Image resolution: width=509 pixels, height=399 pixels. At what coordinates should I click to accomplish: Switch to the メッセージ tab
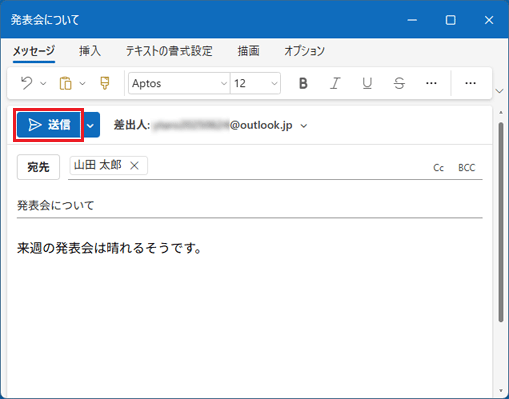(x=34, y=51)
